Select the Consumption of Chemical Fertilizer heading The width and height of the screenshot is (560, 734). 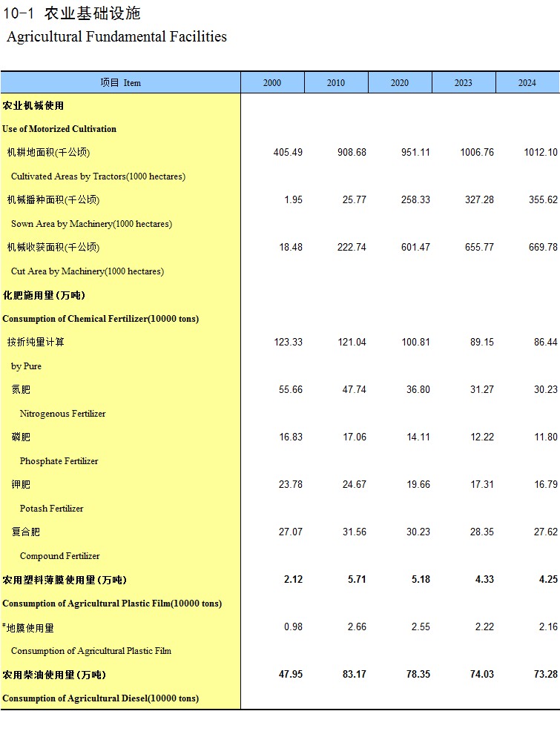tap(100, 319)
